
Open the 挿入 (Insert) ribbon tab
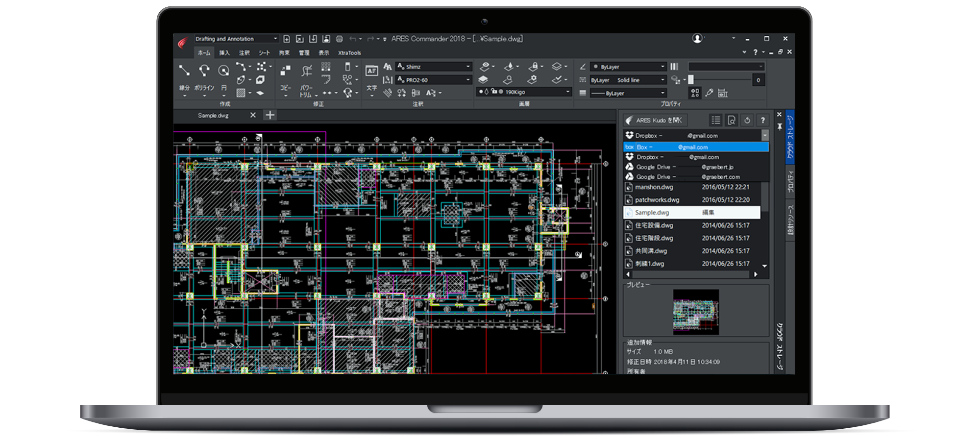pyautogui.click(x=224, y=53)
